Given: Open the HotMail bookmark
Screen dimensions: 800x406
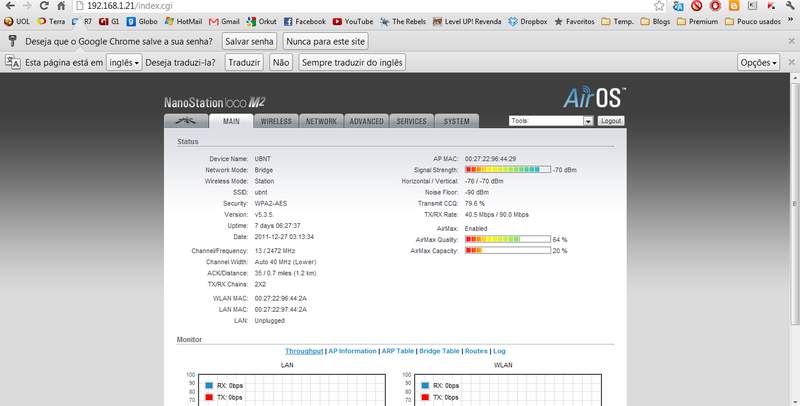Looking at the screenshot, I should [184, 21].
